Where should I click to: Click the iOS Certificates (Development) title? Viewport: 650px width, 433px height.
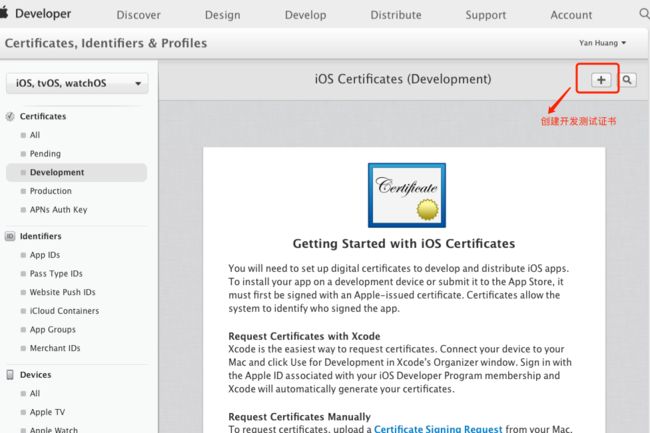[x=403, y=79]
